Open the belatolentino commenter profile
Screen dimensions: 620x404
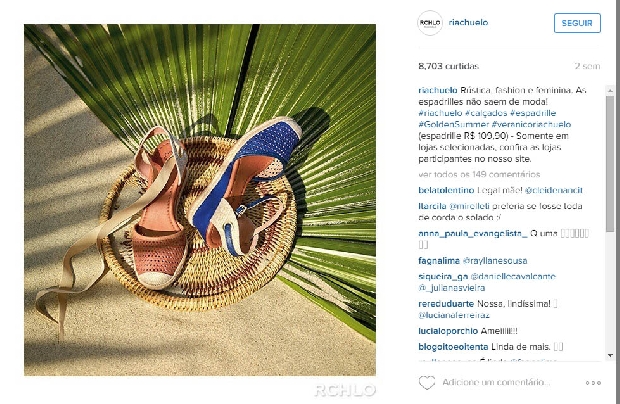point(446,190)
